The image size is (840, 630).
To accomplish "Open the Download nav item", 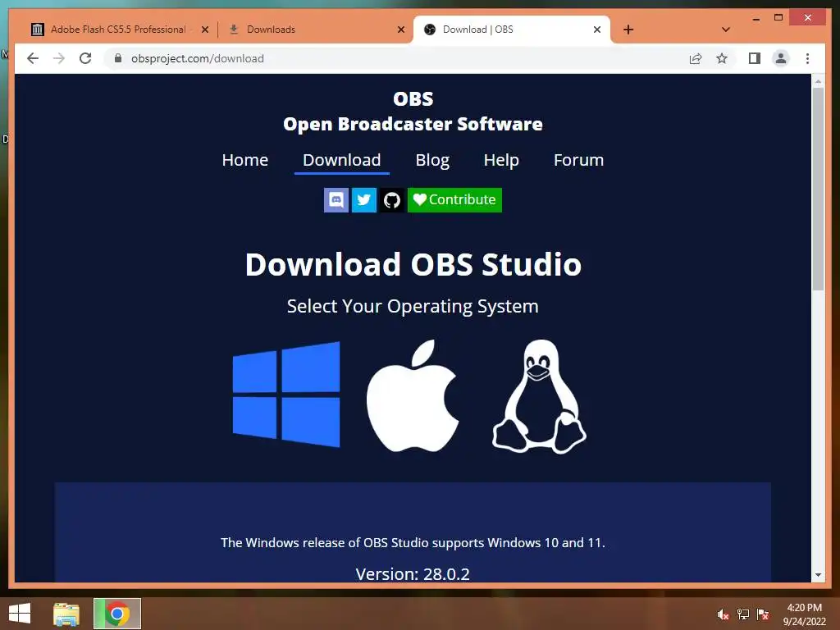I will pyautogui.click(x=342, y=160).
